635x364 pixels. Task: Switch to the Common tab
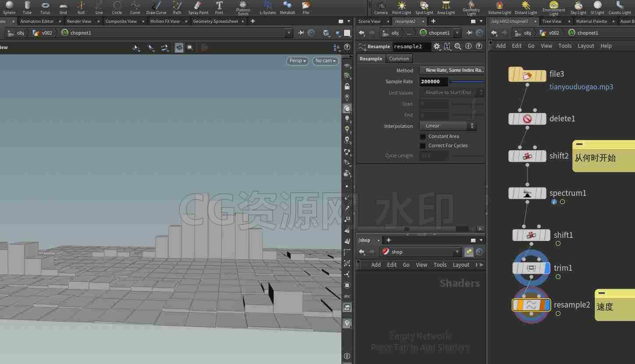399,59
